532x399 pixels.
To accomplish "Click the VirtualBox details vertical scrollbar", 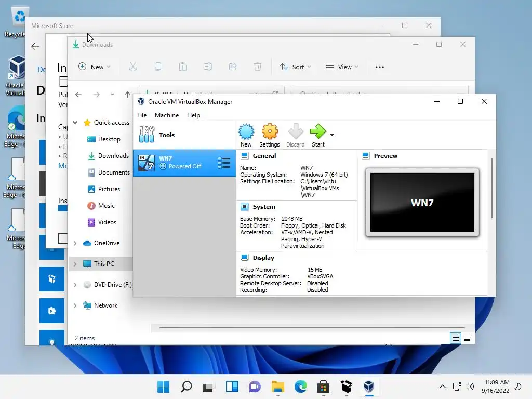I will pos(491,188).
